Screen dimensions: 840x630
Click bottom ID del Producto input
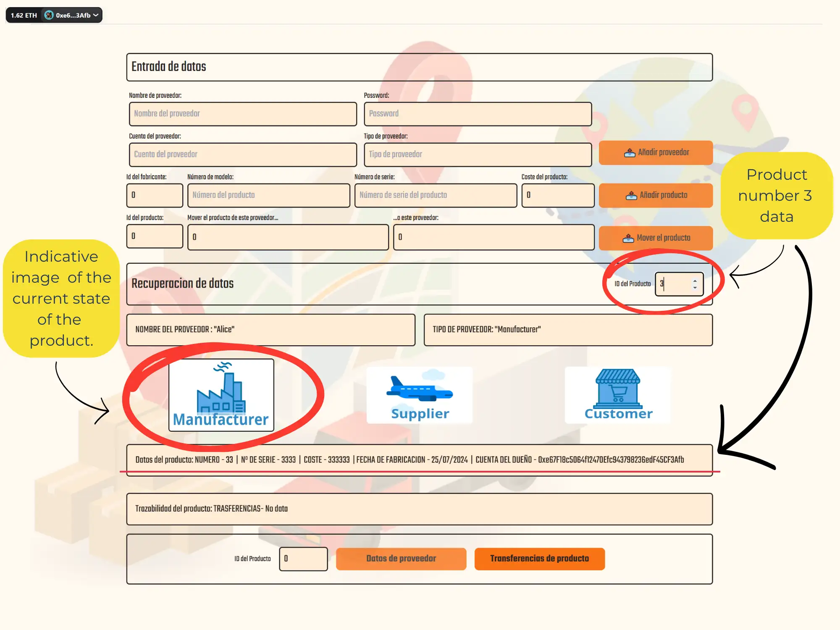pos(303,559)
